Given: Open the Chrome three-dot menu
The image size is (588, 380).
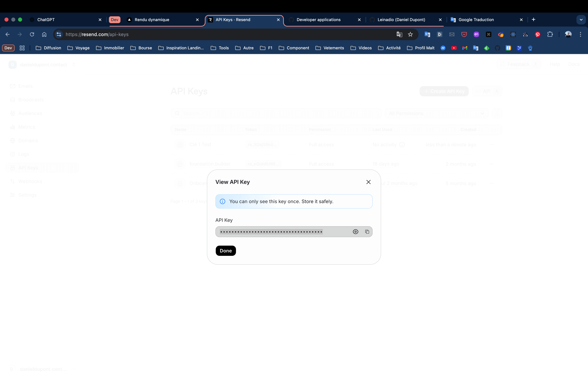Looking at the screenshot, I should coord(580,35).
